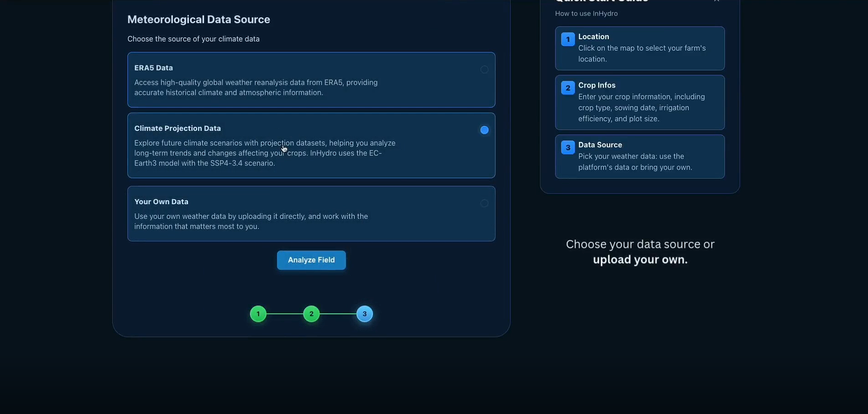Screen dimensions: 868x414
Task: Click the blue number 2 Crop Infos badge
Action: 568,88
